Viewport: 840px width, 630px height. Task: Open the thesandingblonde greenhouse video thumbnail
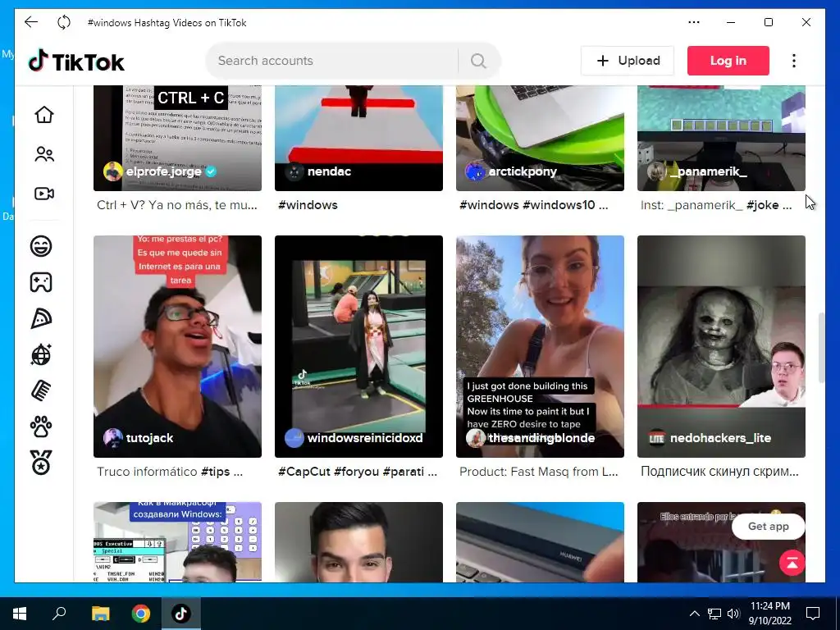coord(540,346)
